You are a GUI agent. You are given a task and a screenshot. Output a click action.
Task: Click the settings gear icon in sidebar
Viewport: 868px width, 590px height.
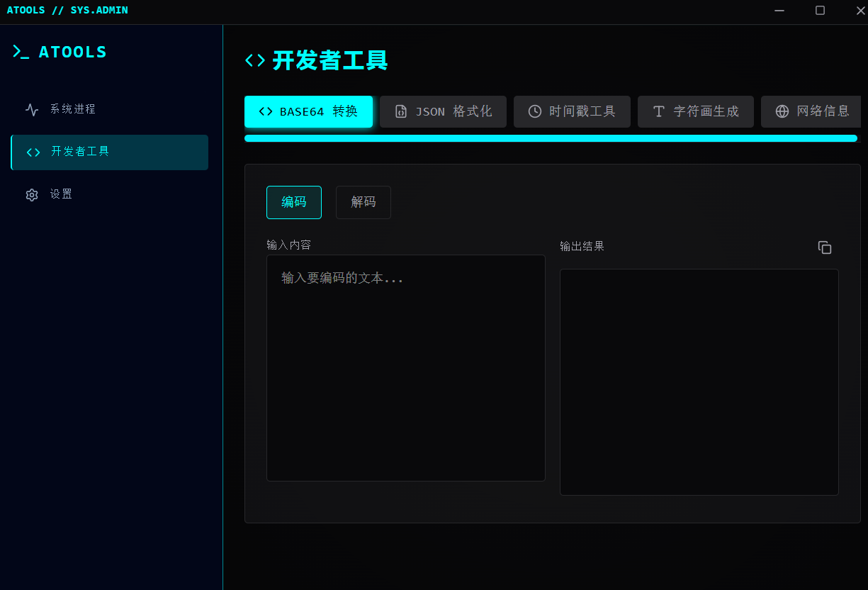point(32,195)
